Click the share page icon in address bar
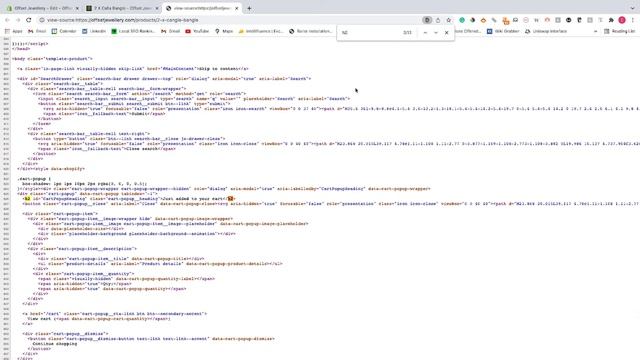 tap(438, 20)
